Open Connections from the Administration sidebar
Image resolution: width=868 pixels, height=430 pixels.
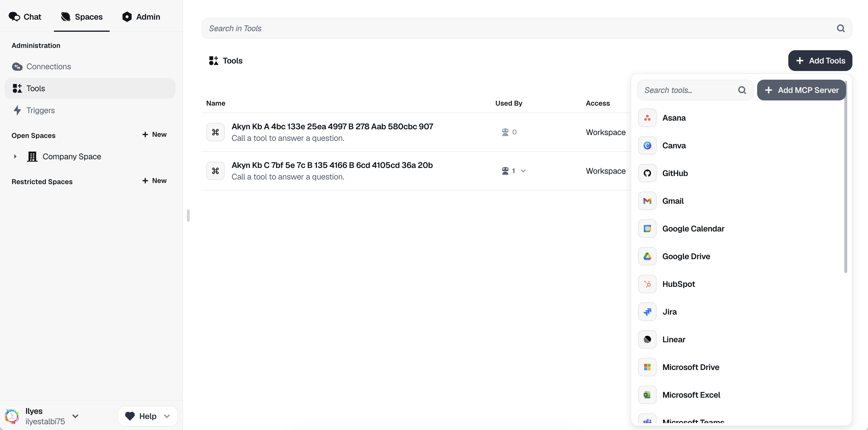49,66
